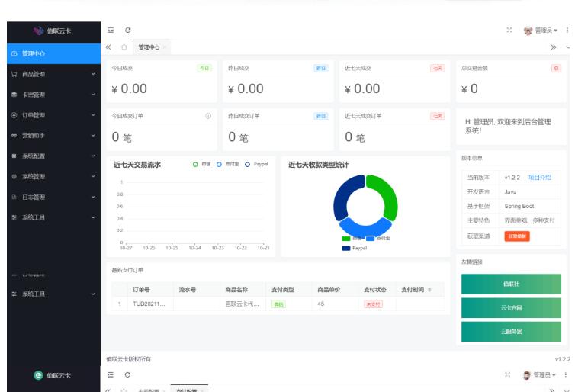Refresh page using upper toolbar reload icon
575x392 pixels.
127,30
